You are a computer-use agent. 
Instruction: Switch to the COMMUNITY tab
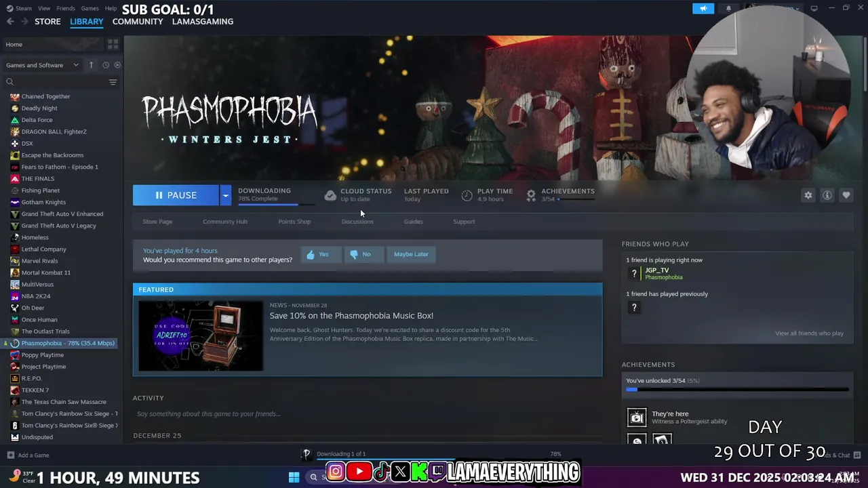pyautogui.click(x=138, y=21)
